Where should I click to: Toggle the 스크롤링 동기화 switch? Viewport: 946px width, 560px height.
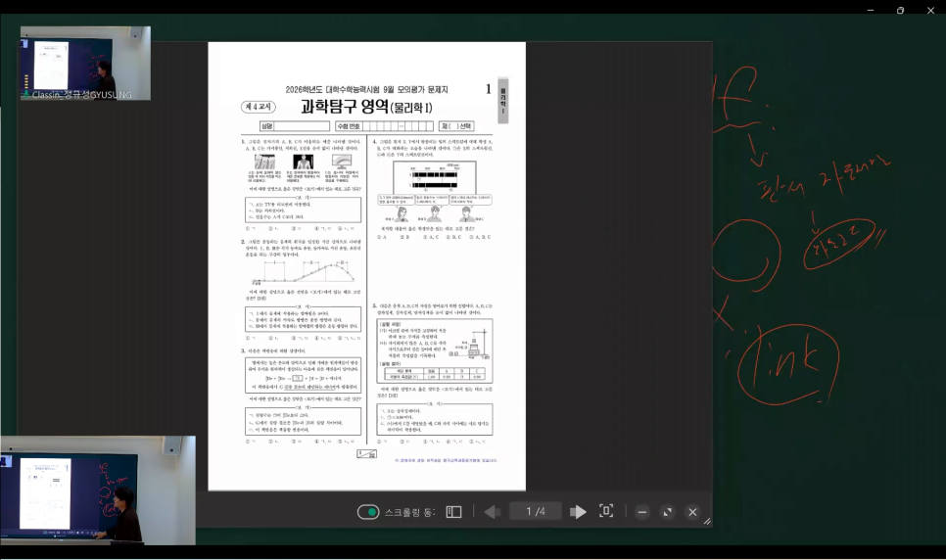click(368, 512)
